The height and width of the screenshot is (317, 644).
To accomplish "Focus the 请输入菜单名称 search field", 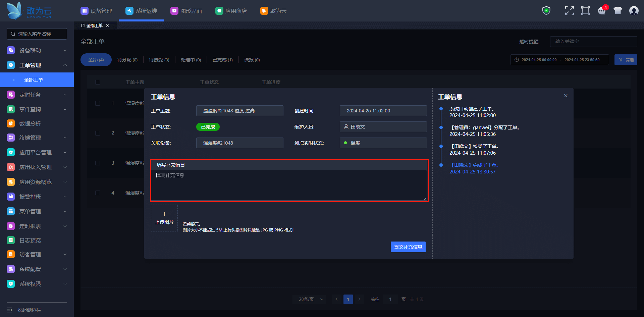I will coord(37,34).
